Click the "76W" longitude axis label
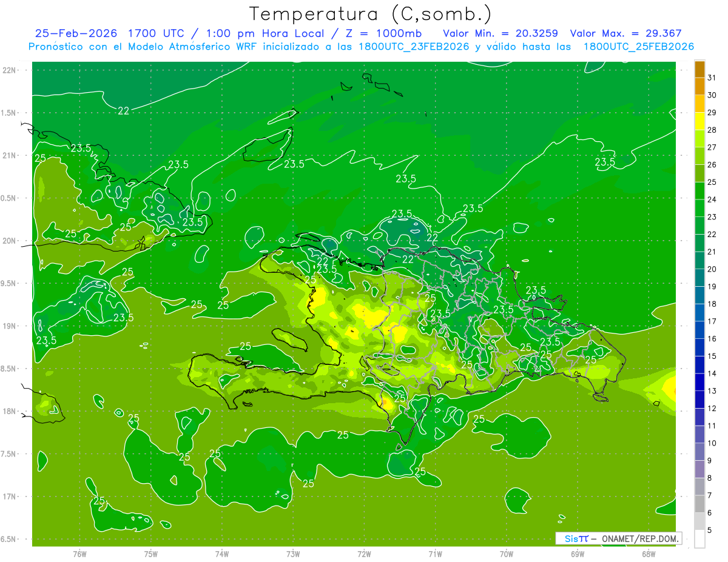Image resolution: width=728 pixels, height=562 pixels. point(79,554)
